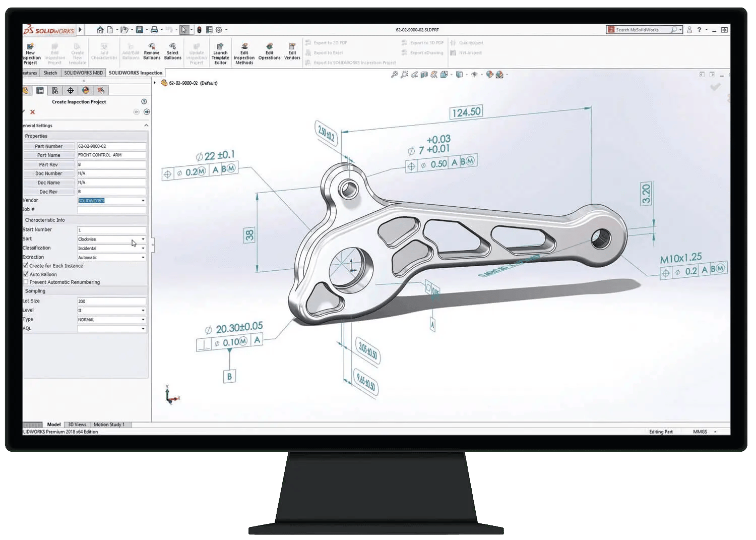This screenshot has width=756, height=540.
Task: Click the MMGS unit system in status bar
Action: click(700, 432)
